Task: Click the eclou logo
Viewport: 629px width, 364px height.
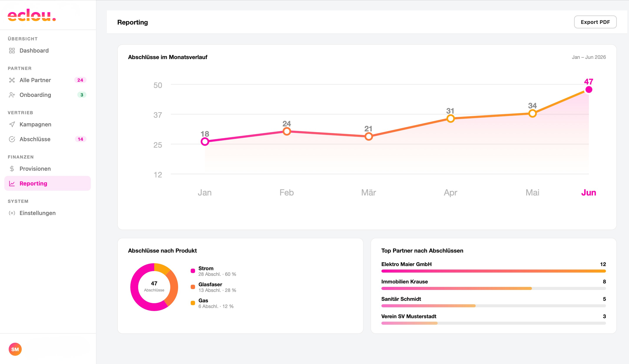Action: click(32, 15)
